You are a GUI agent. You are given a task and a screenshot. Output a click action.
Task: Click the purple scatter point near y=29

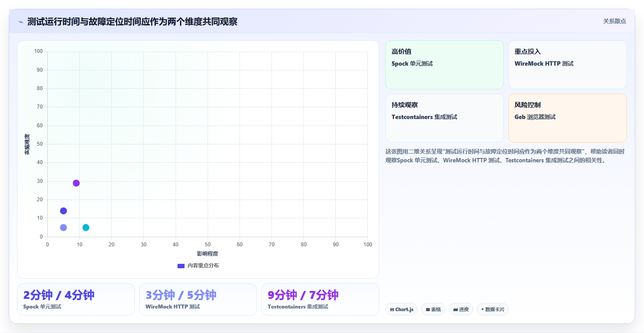click(x=76, y=183)
